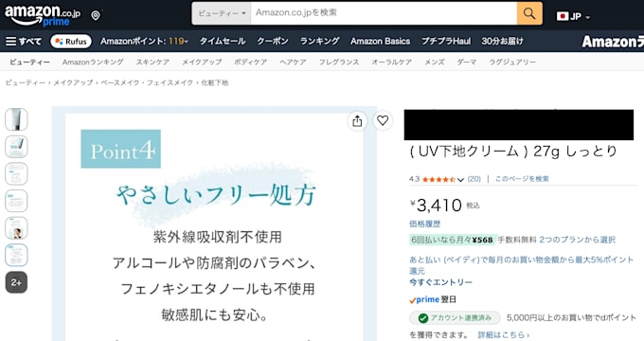This screenshot has width=644, height=341.
Task: Open the Rufus assistant
Action: (71, 41)
